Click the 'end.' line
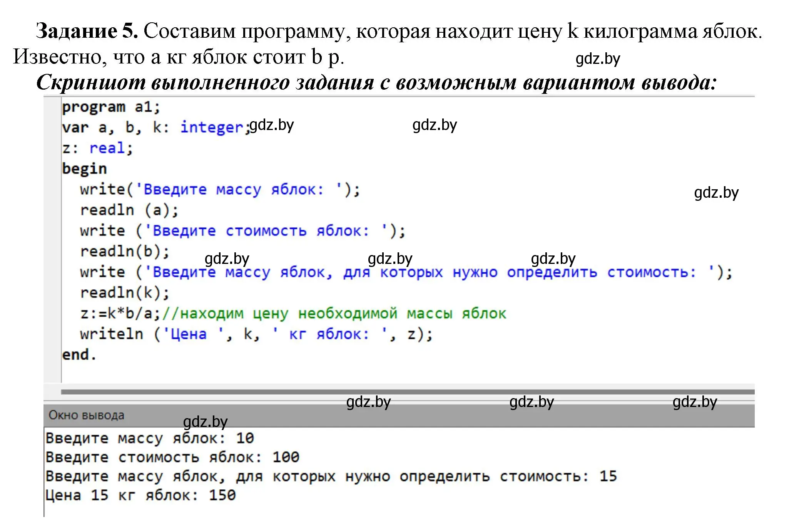Image resolution: width=799 pixels, height=532 pixels. coord(79,355)
